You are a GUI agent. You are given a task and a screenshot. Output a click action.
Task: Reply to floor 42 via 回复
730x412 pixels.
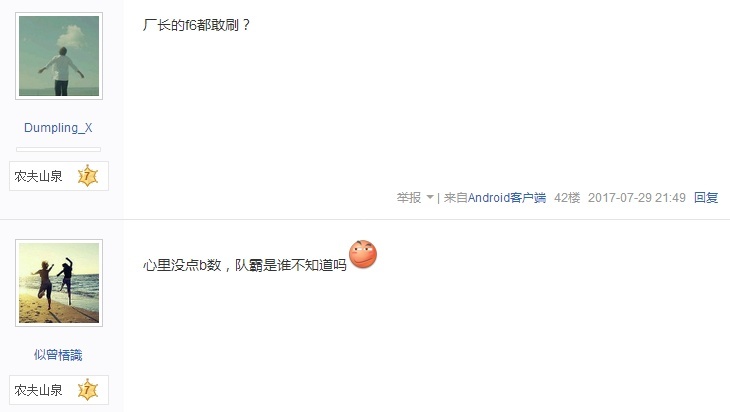click(706, 197)
